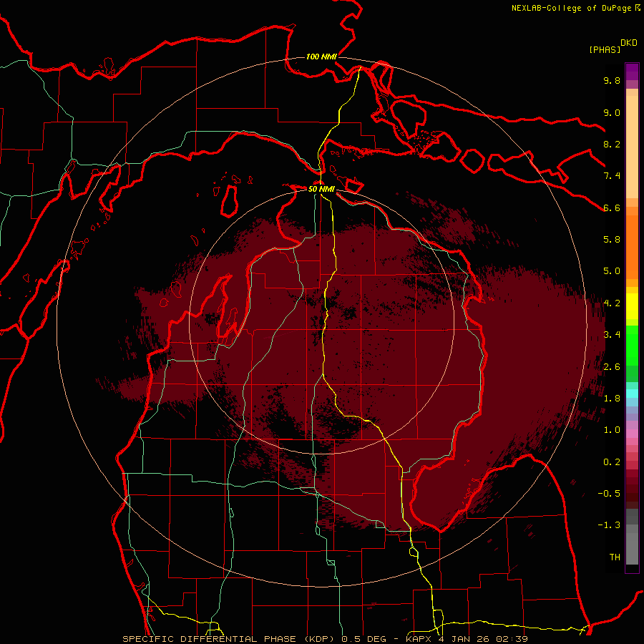Select the 9.0 scale value

pos(612,112)
